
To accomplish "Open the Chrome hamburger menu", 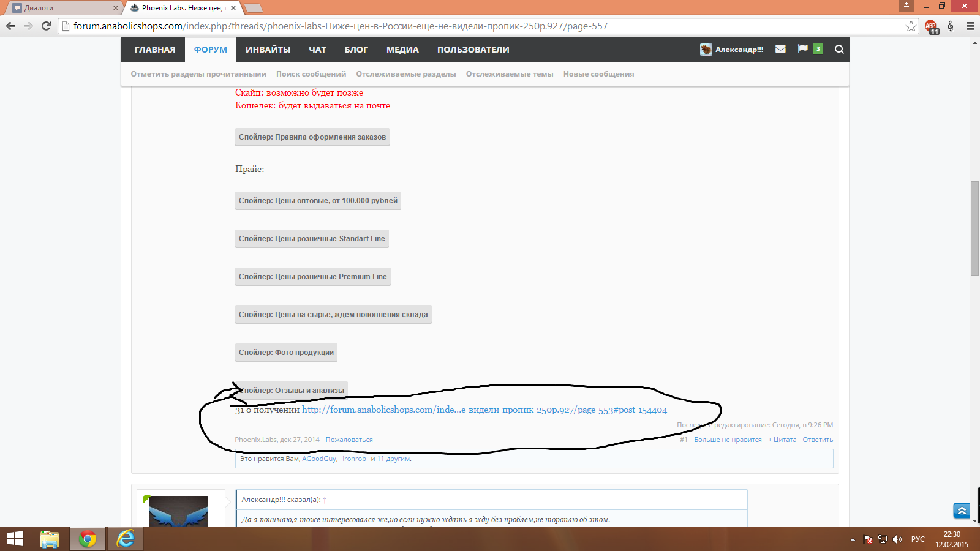I will pos(970,26).
